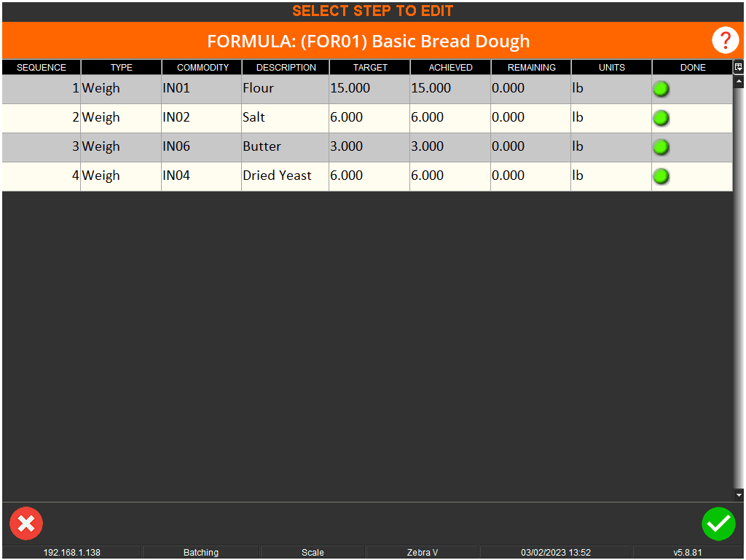Viewport: 746px width, 560px height.
Task: Confirm with the green checkmark icon
Action: [718, 524]
